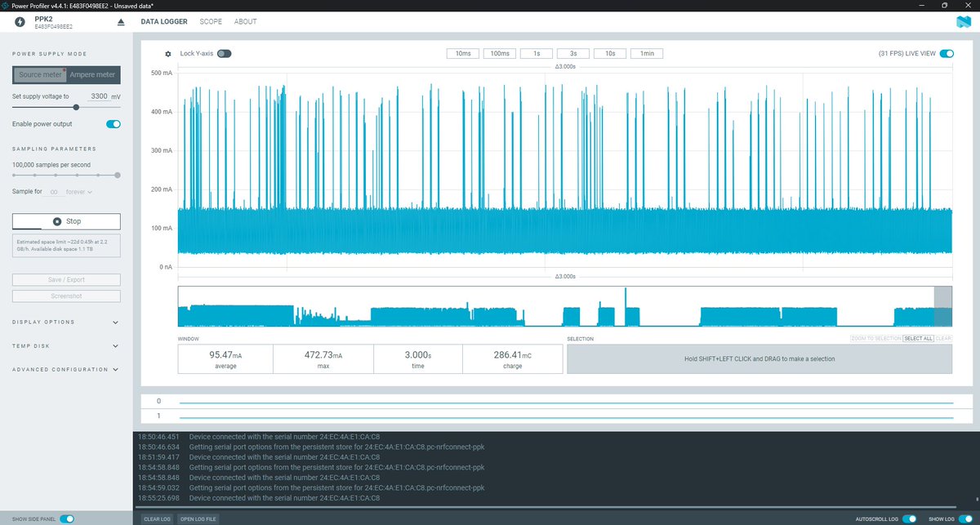Open chart settings gear icon
980x525 pixels.
[x=168, y=54]
